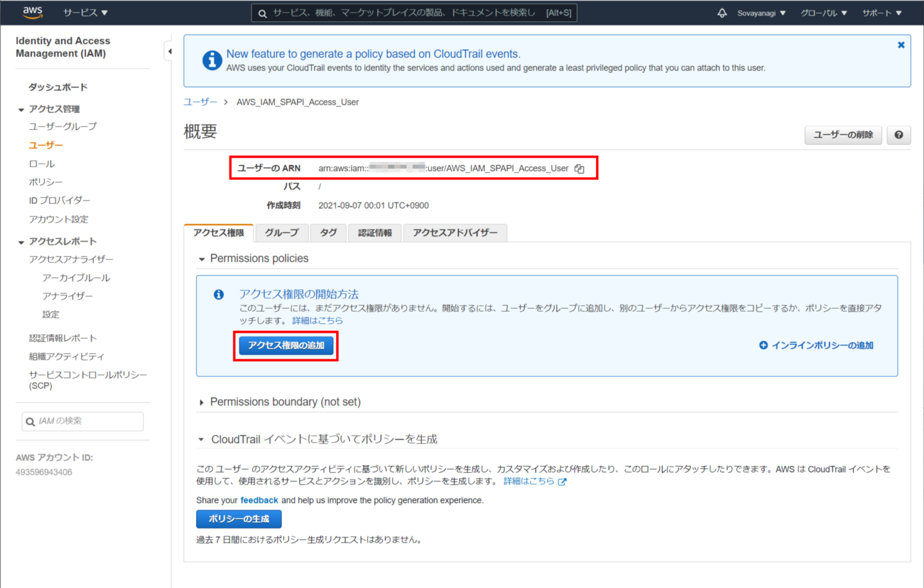Click the ポリシーの生成 button
The image size is (924, 588).
pyautogui.click(x=238, y=519)
